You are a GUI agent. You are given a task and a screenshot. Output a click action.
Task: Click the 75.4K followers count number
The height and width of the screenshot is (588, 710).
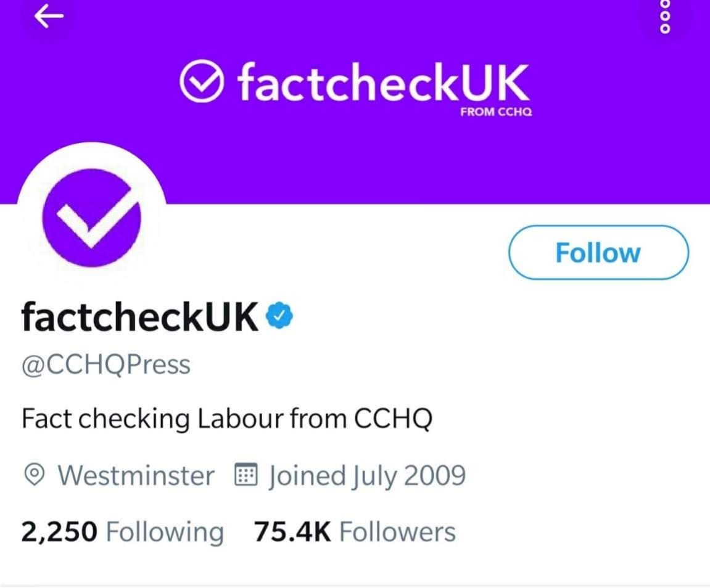292,531
